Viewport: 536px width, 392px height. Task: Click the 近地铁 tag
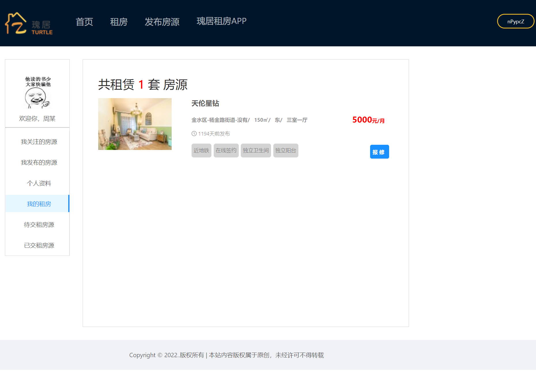[x=201, y=151]
